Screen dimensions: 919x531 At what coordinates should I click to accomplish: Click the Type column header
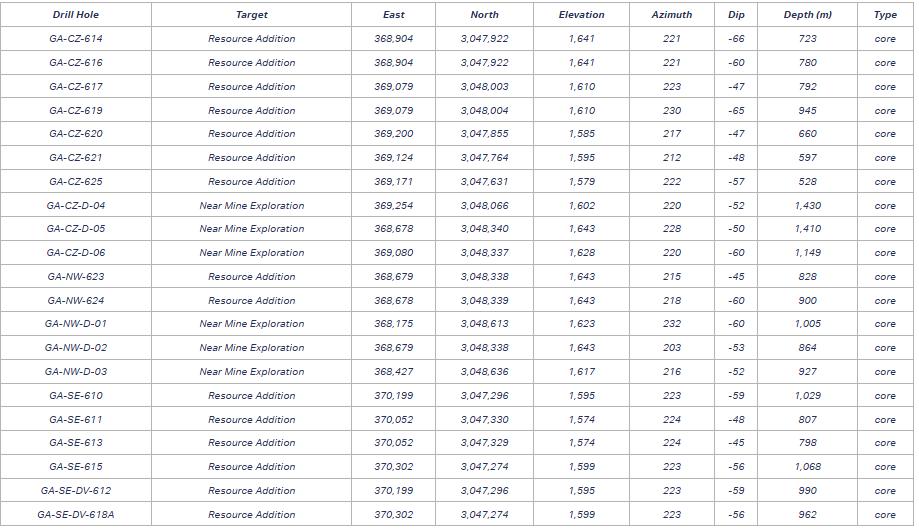(885, 15)
